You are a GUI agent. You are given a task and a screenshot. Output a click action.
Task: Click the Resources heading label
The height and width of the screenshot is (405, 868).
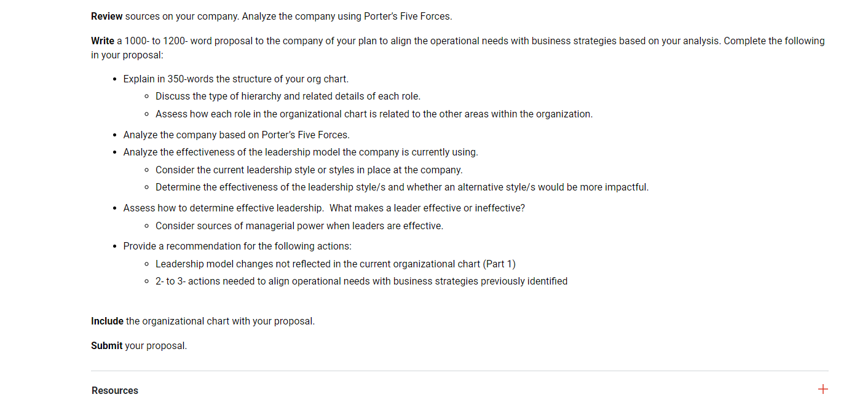[115, 390]
